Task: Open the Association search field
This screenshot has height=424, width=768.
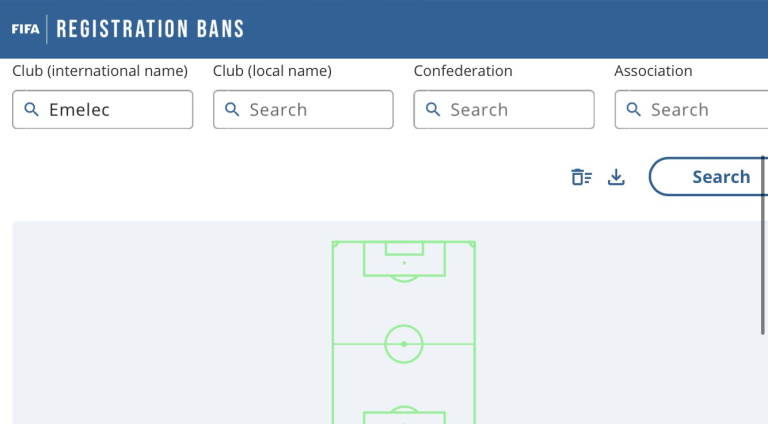Action: point(691,109)
